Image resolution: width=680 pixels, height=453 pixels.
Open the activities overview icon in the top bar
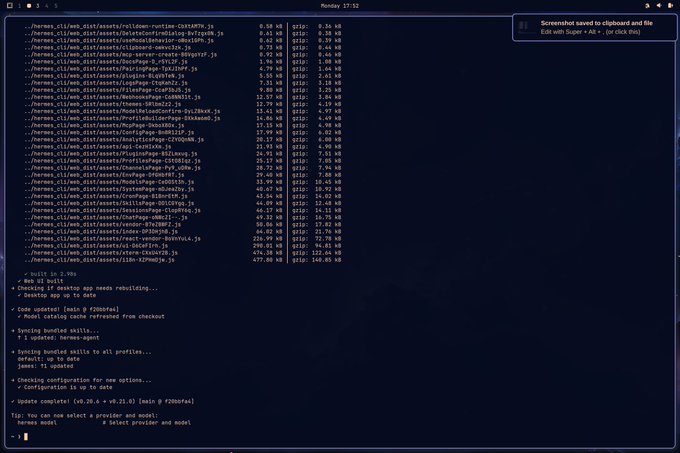(10, 6)
